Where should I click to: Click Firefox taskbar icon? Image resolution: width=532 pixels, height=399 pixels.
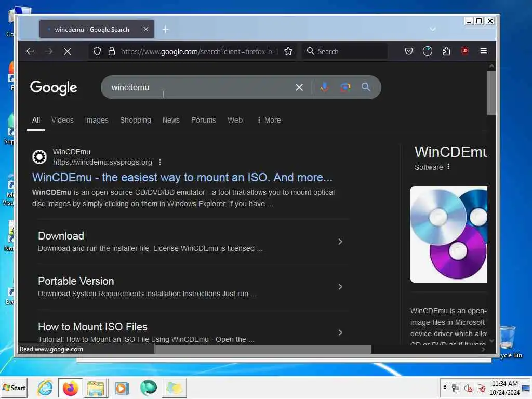[x=70, y=388]
